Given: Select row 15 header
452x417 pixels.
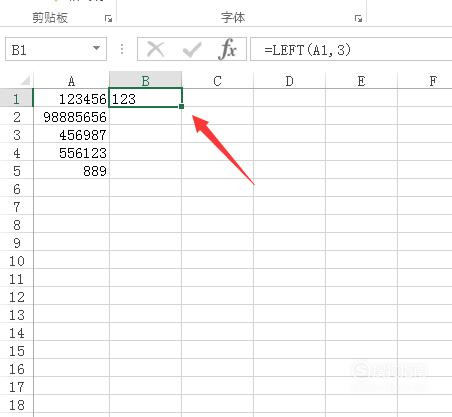Looking at the screenshot, I should pyautogui.click(x=16, y=350).
